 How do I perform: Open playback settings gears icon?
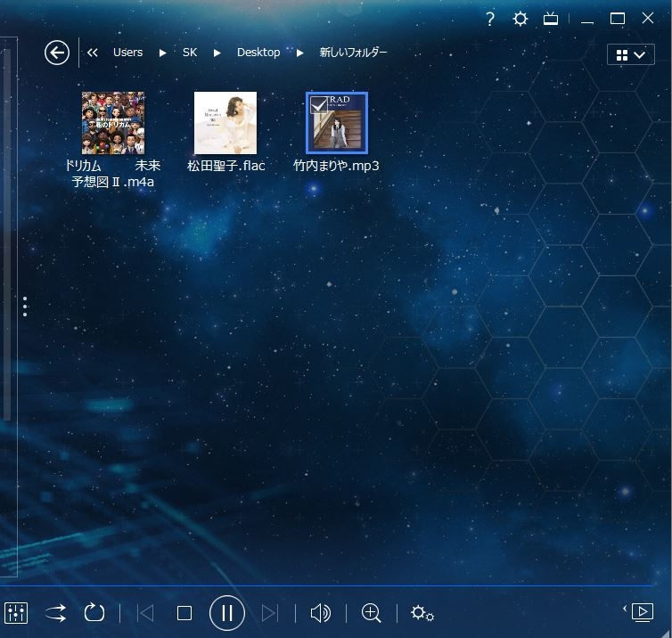(422, 613)
